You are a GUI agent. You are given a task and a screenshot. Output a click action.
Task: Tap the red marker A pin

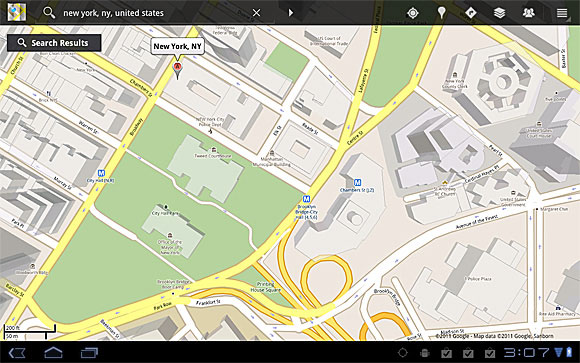[178, 70]
